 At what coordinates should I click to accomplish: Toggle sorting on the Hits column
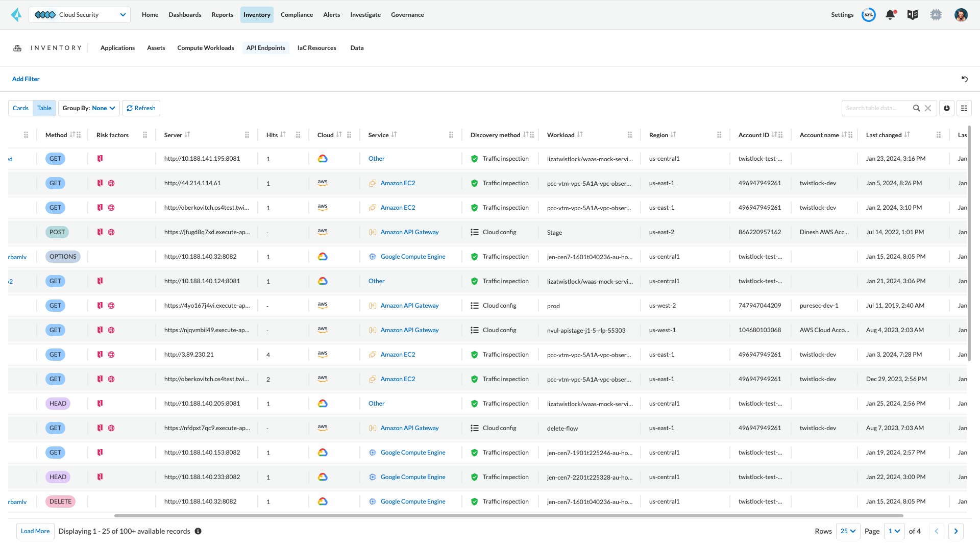point(283,135)
